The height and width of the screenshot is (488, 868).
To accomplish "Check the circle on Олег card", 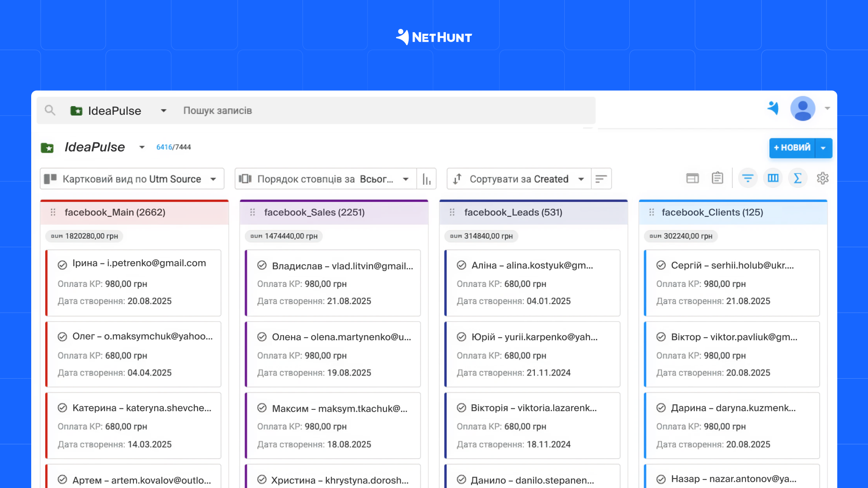I will coord(62,337).
